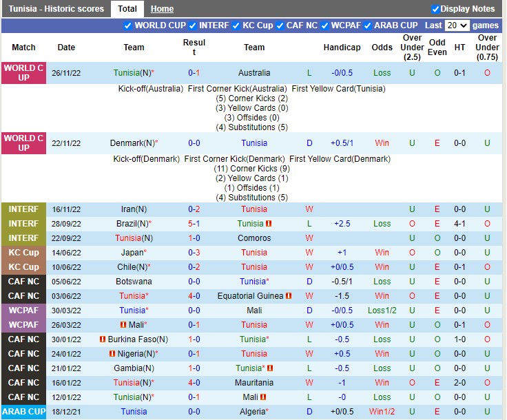
Task: Open Iran(N) team link
Action: tap(134, 209)
